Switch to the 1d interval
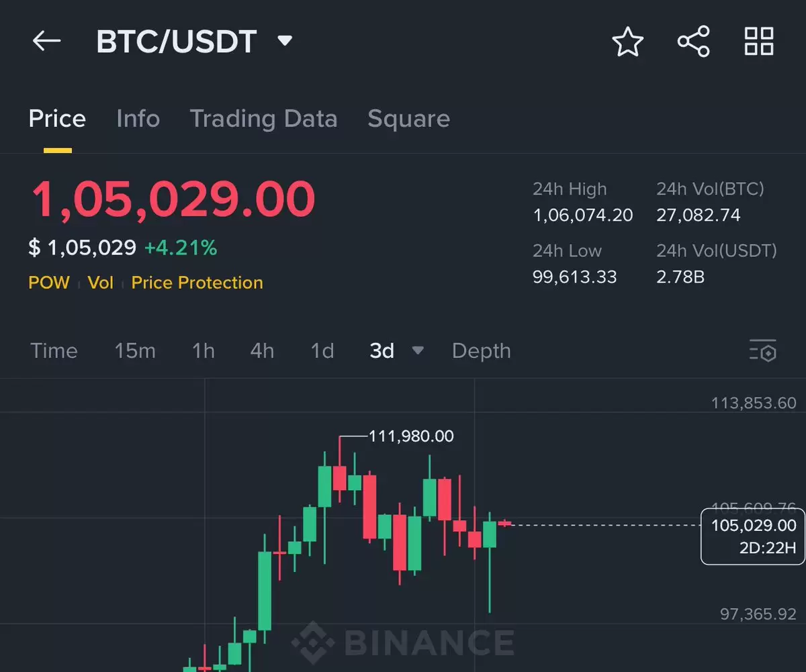 click(x=322, y=350)
